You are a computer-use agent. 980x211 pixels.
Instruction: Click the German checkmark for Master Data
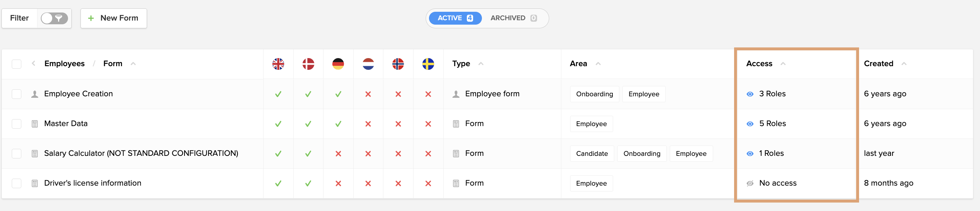click(338, 124)
